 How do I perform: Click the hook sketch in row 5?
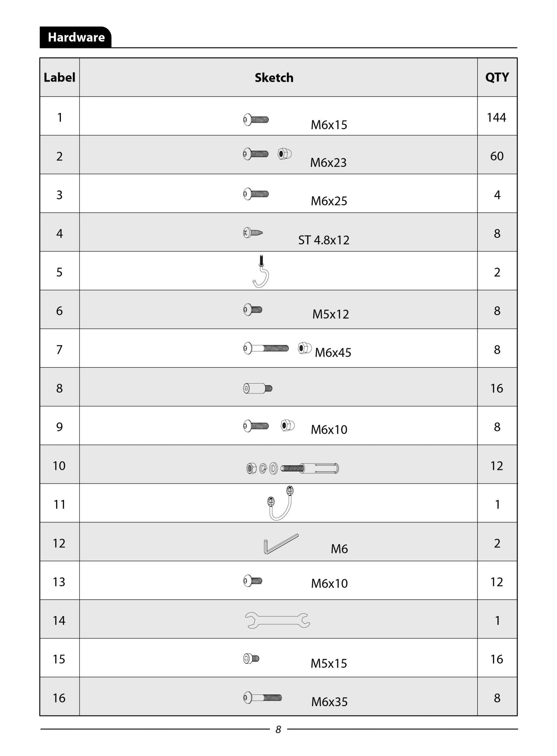point(261,272)
